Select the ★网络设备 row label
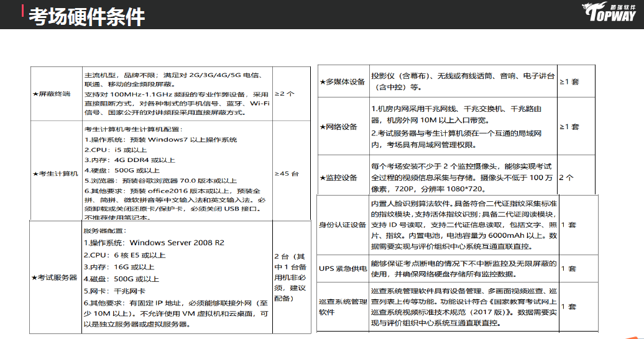 339,127
